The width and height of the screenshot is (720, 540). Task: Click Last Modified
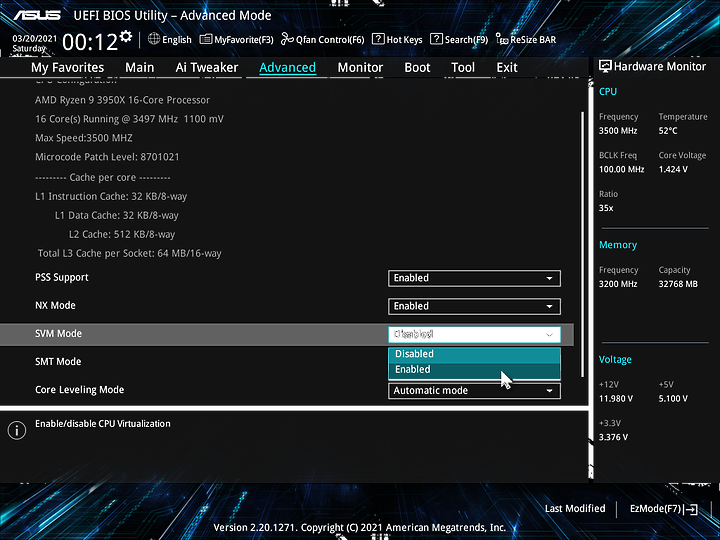click(575, 509)
